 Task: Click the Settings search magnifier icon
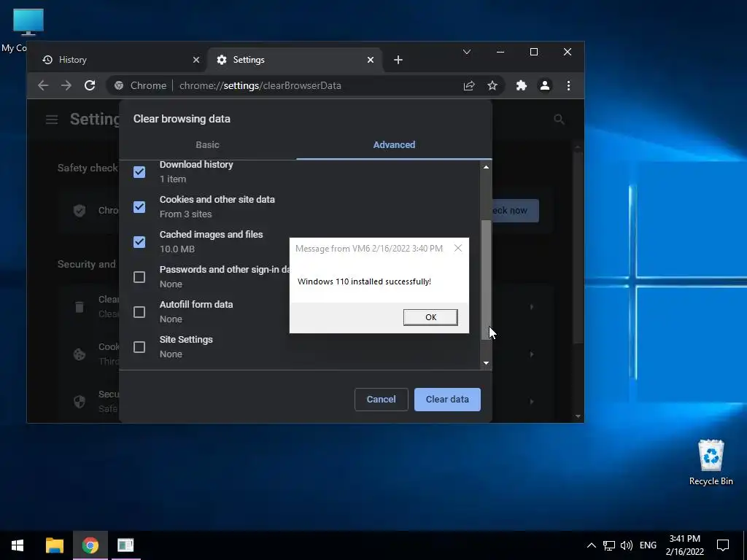(x=560, y=119)
